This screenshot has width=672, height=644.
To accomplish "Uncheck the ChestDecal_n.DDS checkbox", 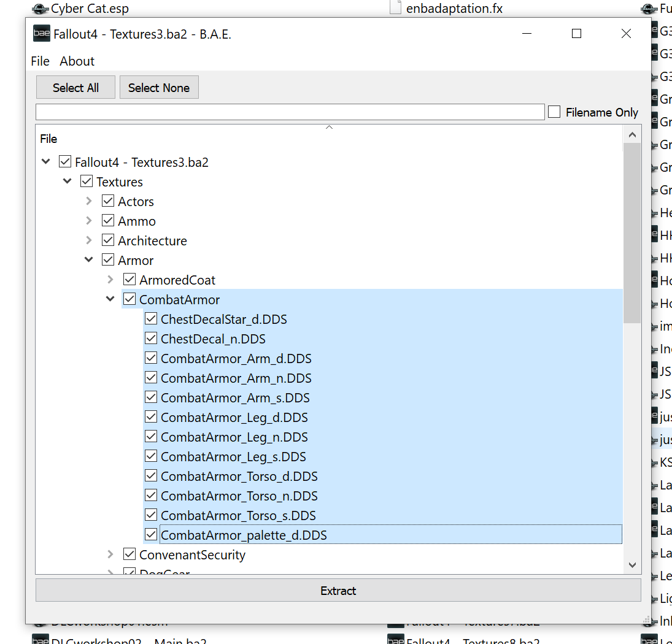I will pos(150,339).
